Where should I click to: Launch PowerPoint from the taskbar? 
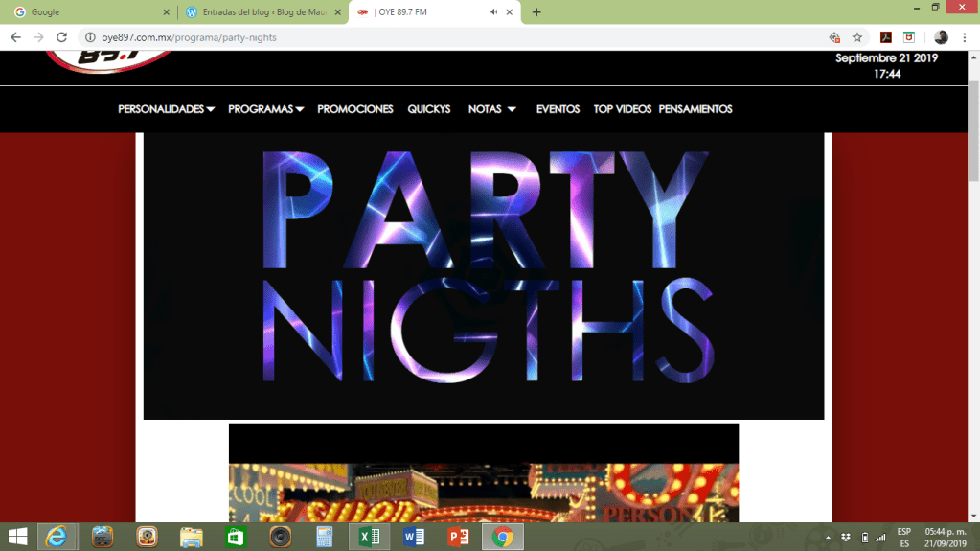click(x=459, y=537)
